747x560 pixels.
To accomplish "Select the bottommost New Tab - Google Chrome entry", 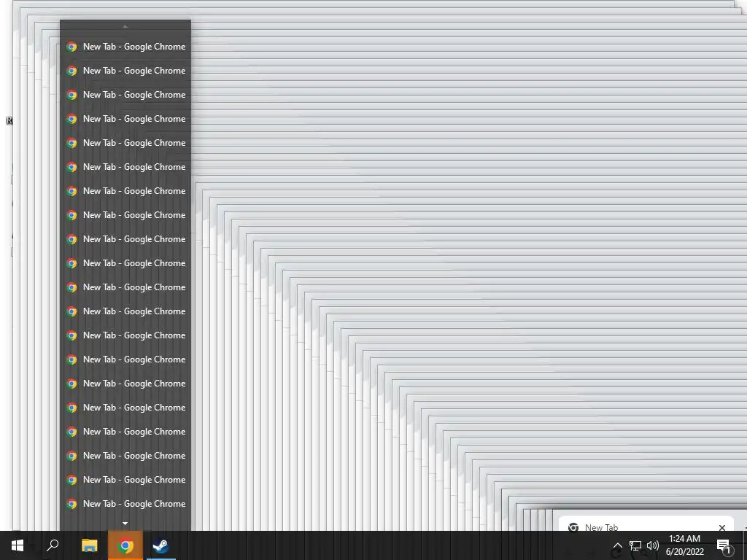I will pyautogui.click(x=125, y=504).
